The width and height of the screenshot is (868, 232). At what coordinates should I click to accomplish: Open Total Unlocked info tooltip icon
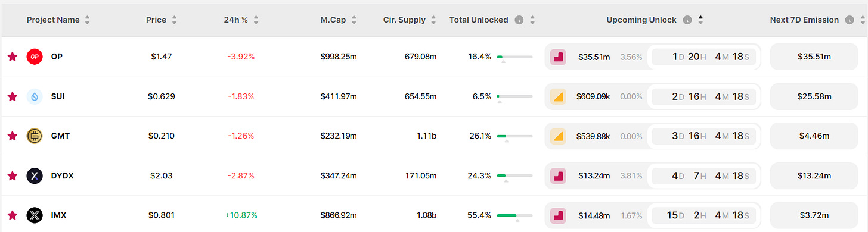pos(519,20)
